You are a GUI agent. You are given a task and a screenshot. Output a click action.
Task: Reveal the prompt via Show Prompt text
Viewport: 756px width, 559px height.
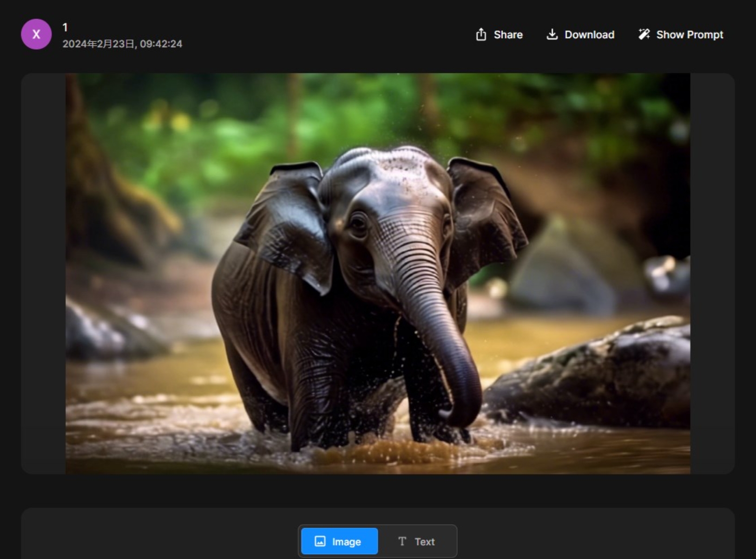tap(689, 35)
